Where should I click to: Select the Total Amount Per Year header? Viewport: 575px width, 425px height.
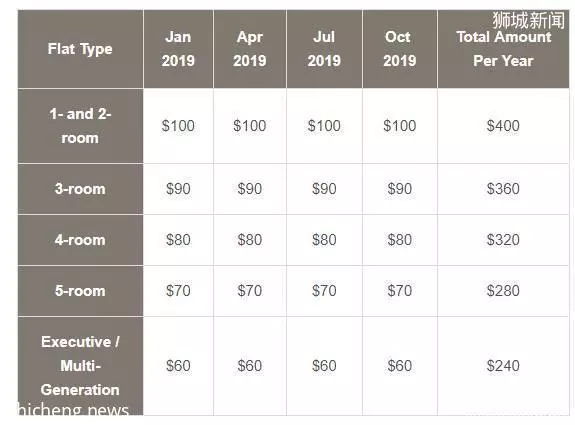coord(503,49)
